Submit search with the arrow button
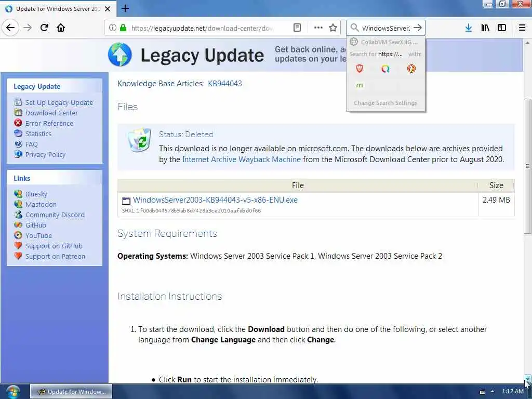This screenshot has height=399, width=532. pyautogui.click(x=418, y=28)
